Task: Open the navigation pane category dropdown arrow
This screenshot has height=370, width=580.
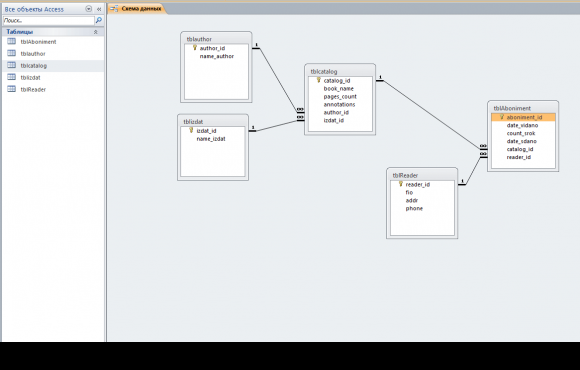Action: [x=88, y=9]
